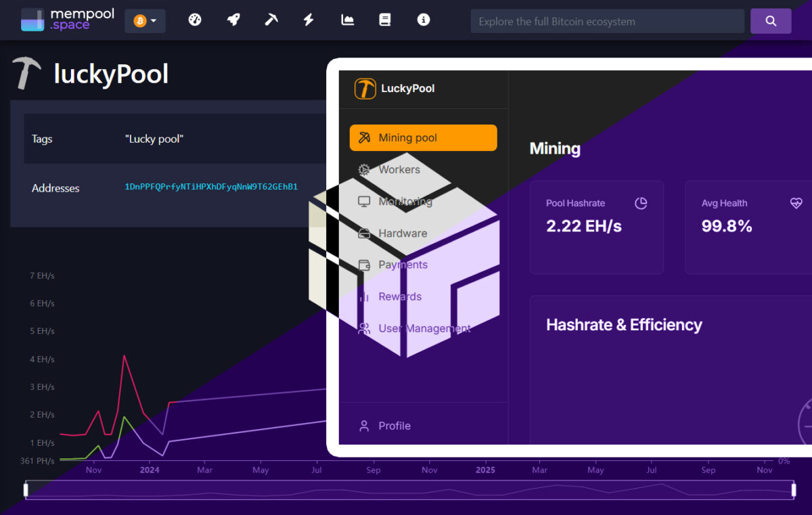This screenshot has width=812, height=515.
Task: Click the Workers gear icon
Action: pos(364,170)
